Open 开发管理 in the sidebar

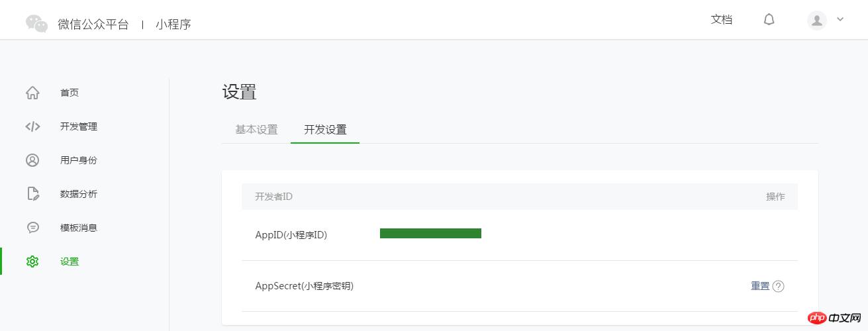(x=79, y=126)
